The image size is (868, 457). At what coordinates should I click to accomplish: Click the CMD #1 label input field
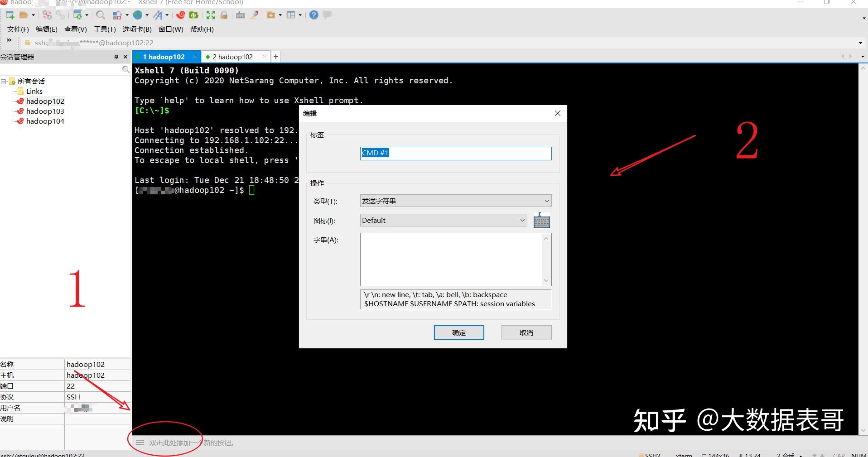click(x=456, y=153)
